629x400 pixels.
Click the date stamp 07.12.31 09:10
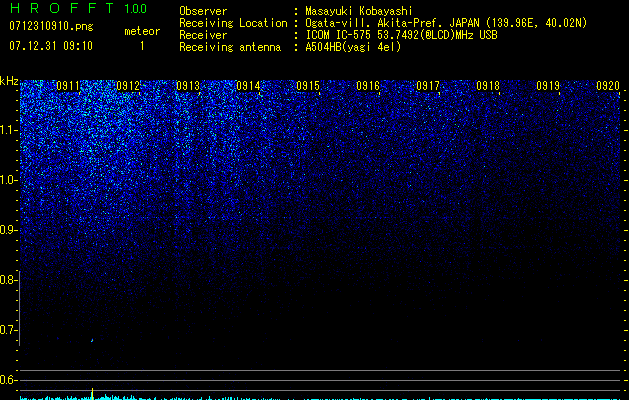(x=51, y=46)
